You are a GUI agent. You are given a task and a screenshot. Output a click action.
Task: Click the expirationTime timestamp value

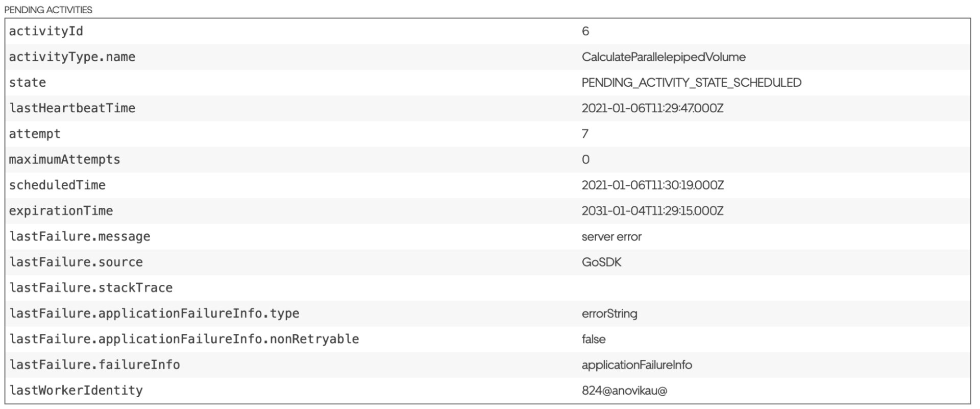652,211
